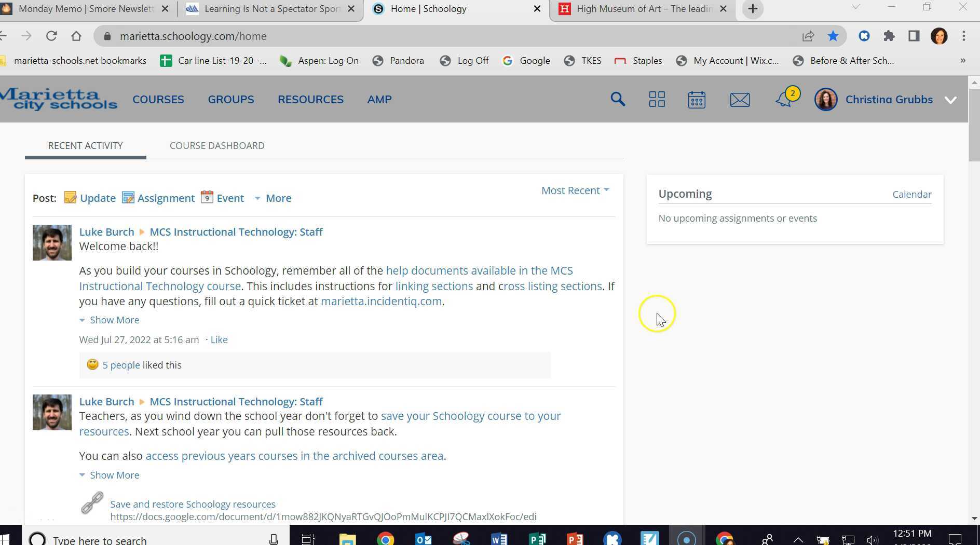This screenshot has width=980, height=545.
Task: Open the Aspen: Log On bookmark
Action: (x=319, y=61)
